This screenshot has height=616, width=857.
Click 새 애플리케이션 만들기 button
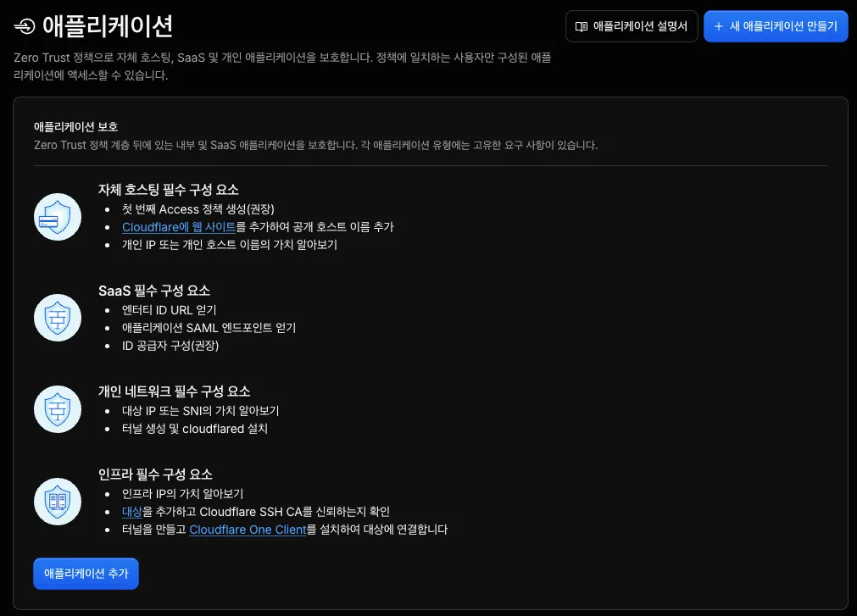click(x=776, y=26)
